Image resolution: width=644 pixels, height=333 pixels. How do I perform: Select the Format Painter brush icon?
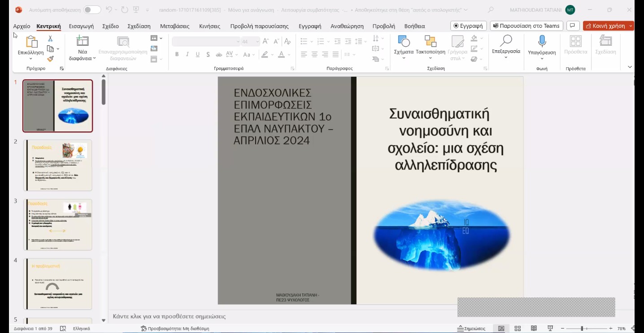pos(50,58)
